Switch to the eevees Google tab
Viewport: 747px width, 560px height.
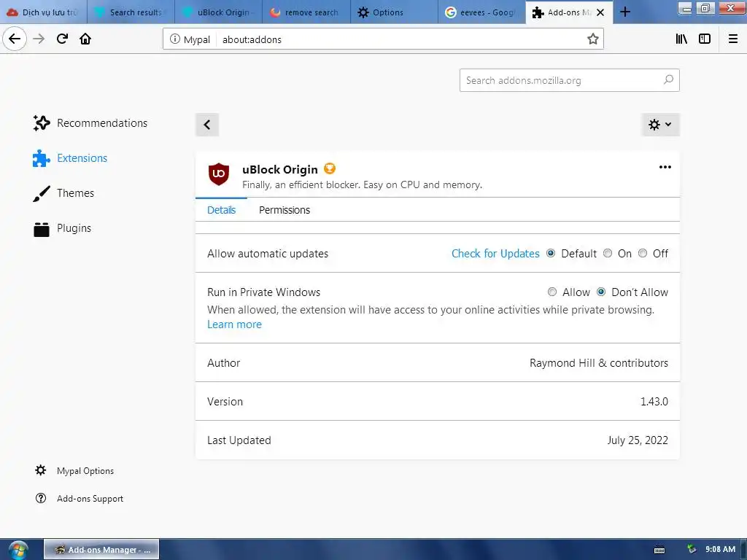tap(481, 12)
